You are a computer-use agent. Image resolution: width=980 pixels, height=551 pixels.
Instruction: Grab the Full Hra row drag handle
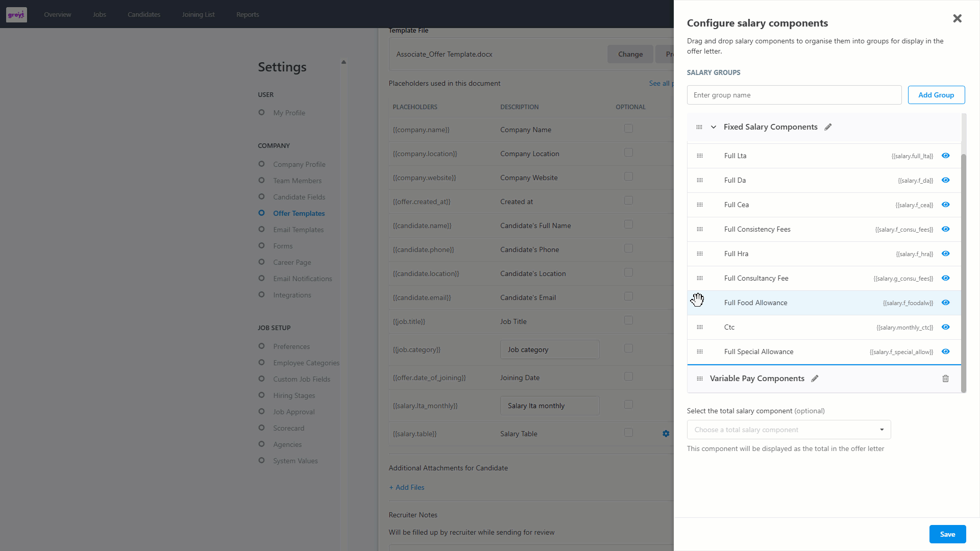coord(699,254)
